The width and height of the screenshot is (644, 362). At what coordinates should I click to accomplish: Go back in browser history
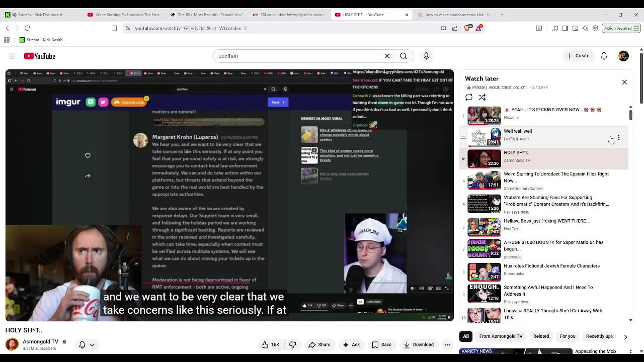7,28
